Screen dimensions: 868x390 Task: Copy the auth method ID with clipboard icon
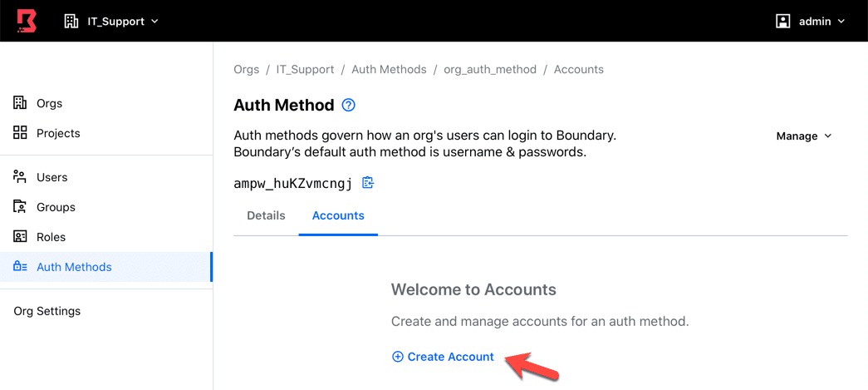pos(368,183)
